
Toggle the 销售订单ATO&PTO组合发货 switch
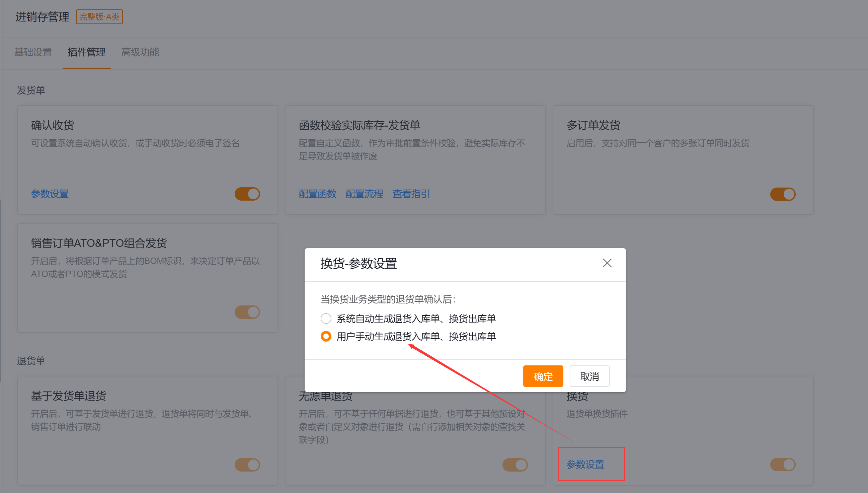click(247, 312)
